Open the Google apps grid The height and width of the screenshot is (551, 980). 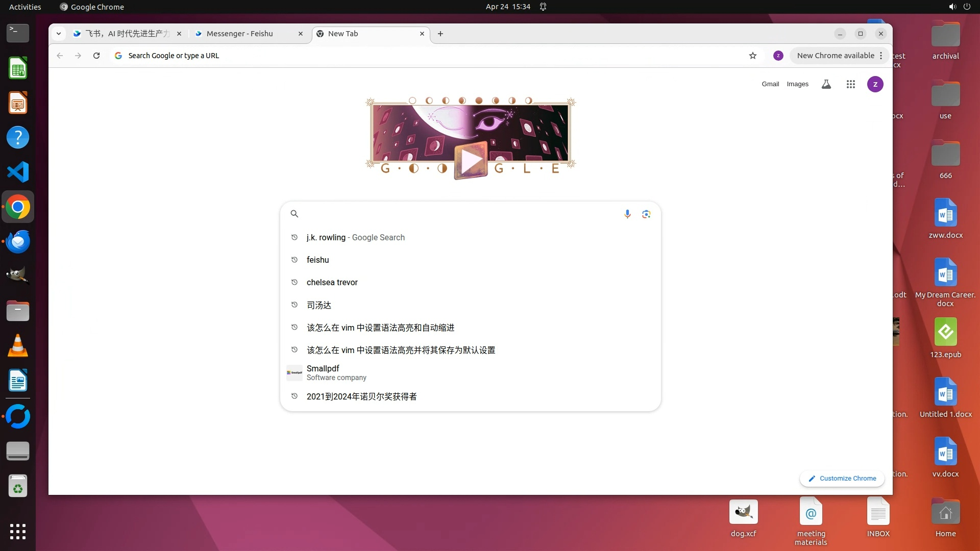(x=850, y=84)
